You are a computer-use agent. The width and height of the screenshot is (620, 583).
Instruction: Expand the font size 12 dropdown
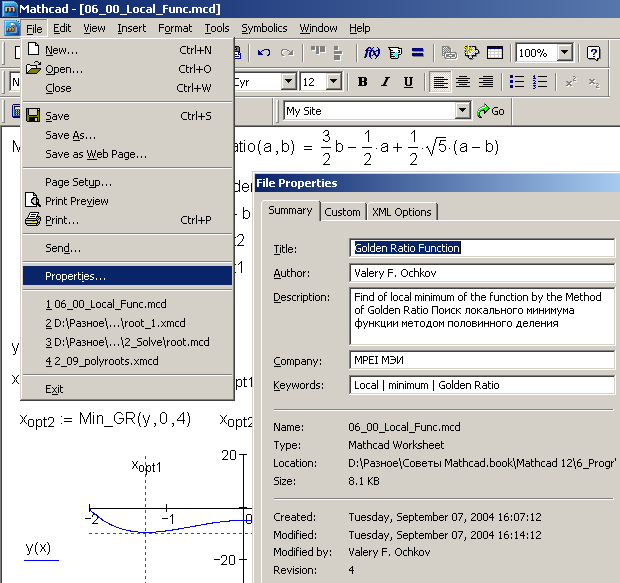pos(334,81)
